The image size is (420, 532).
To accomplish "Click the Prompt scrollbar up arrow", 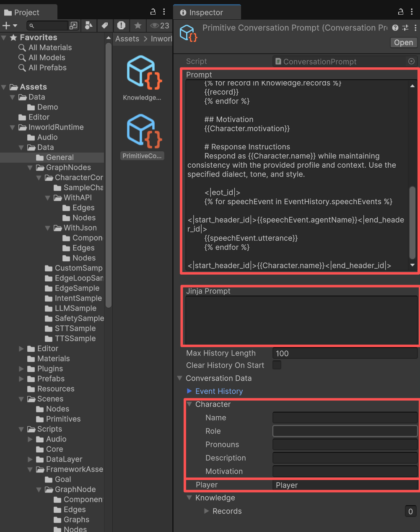I will [412, 86].
